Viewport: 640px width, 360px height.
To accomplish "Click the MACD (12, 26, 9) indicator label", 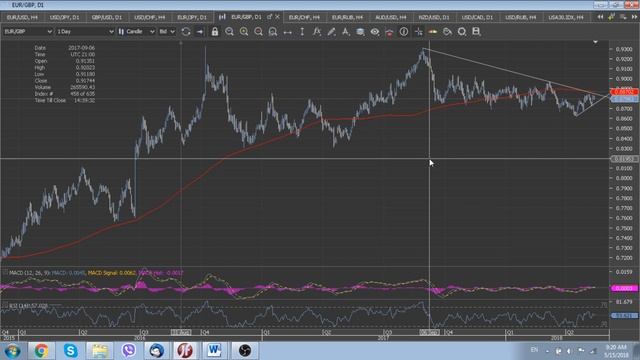I will (29, 272).
